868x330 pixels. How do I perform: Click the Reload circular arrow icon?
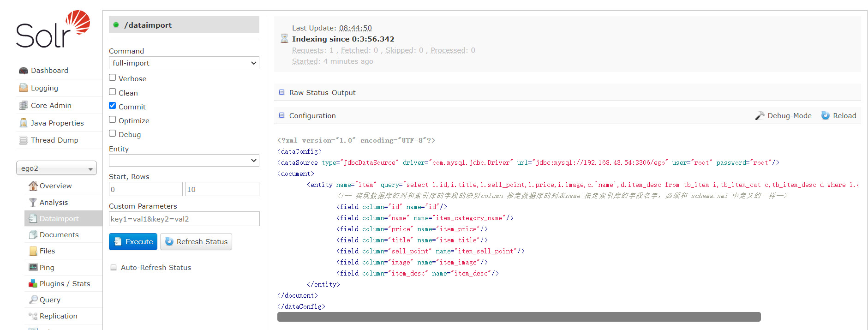826,115
